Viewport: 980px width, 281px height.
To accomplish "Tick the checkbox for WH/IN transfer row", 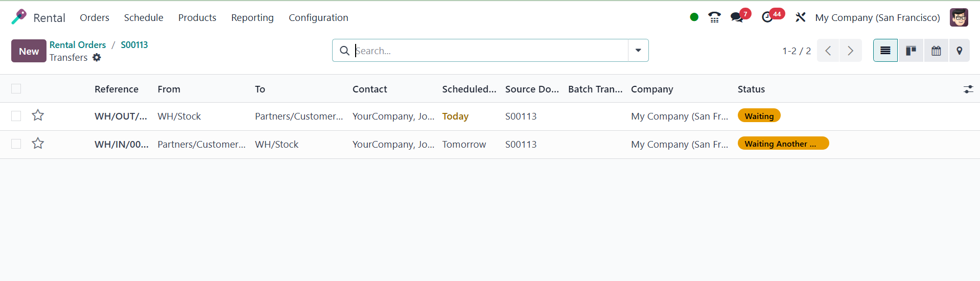I will coord(16,144).
